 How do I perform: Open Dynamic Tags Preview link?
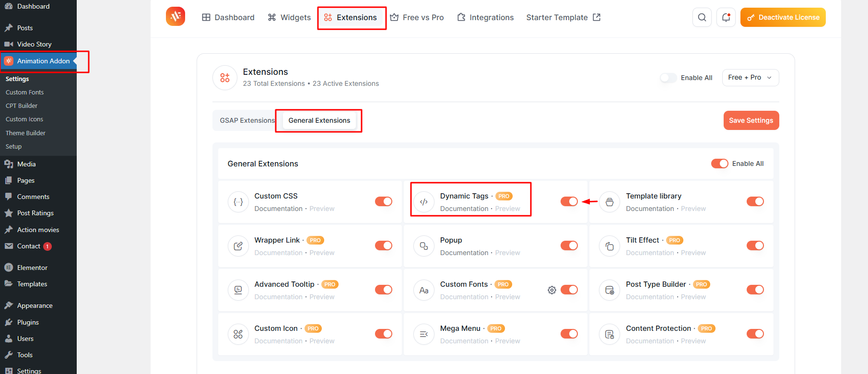click(x=507, y=209)
